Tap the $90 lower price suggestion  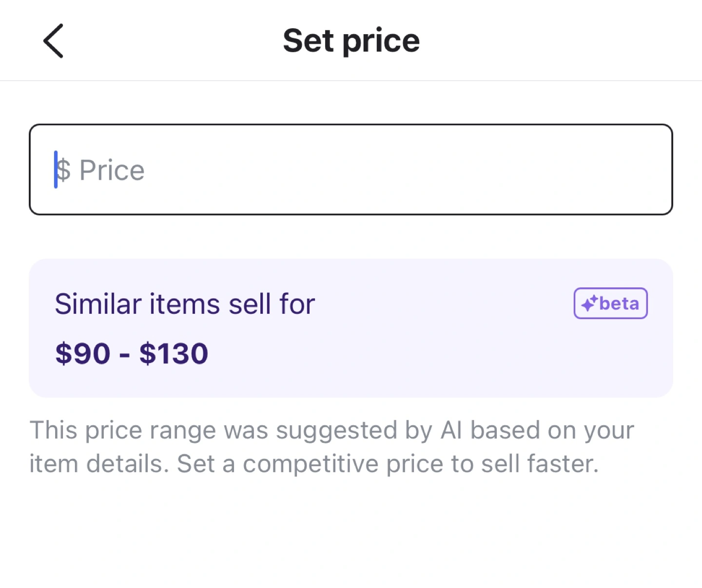tap(83, 353)
